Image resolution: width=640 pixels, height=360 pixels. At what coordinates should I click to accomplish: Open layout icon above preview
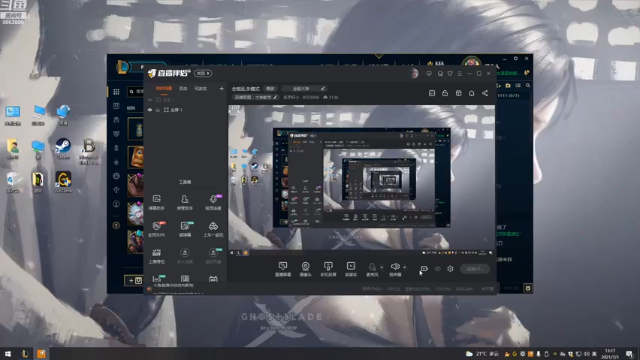click(x=458, y=93)
